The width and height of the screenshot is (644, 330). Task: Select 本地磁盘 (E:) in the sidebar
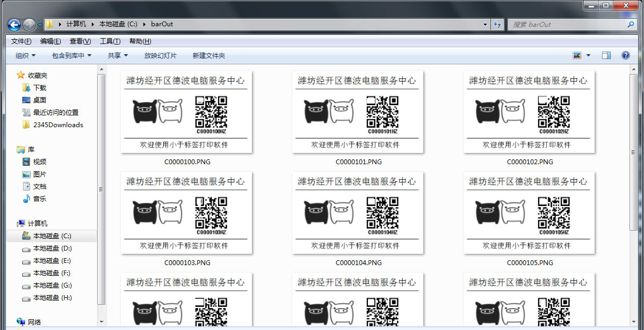pyautogui.click(x=52, y=261)
